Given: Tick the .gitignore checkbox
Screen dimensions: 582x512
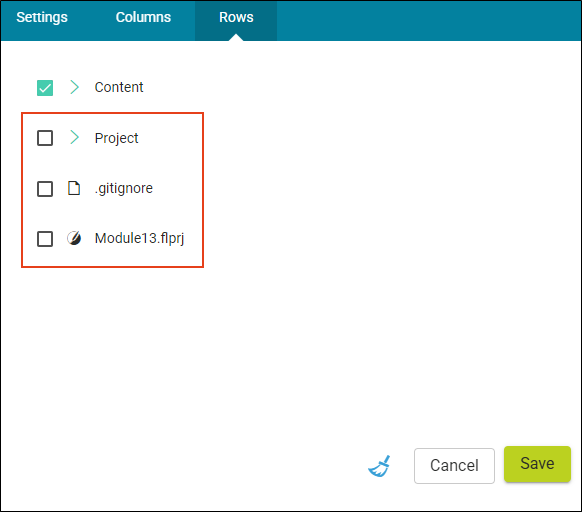Looking at the screenshot, I should click(x=45, y=189).
